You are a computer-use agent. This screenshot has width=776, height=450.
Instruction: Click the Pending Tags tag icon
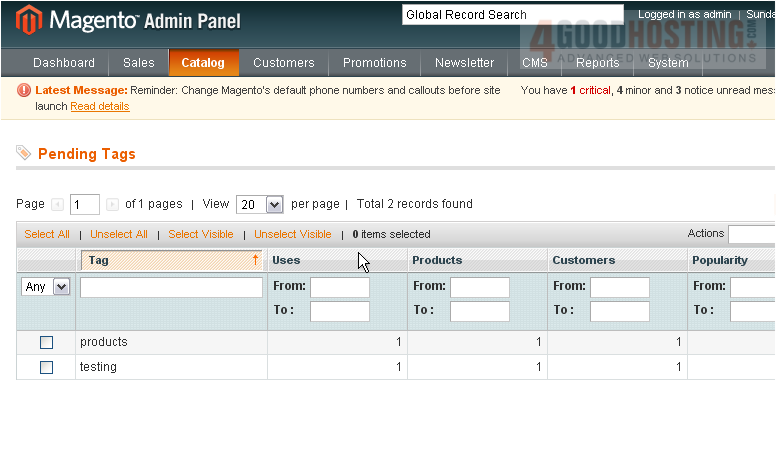24,153
